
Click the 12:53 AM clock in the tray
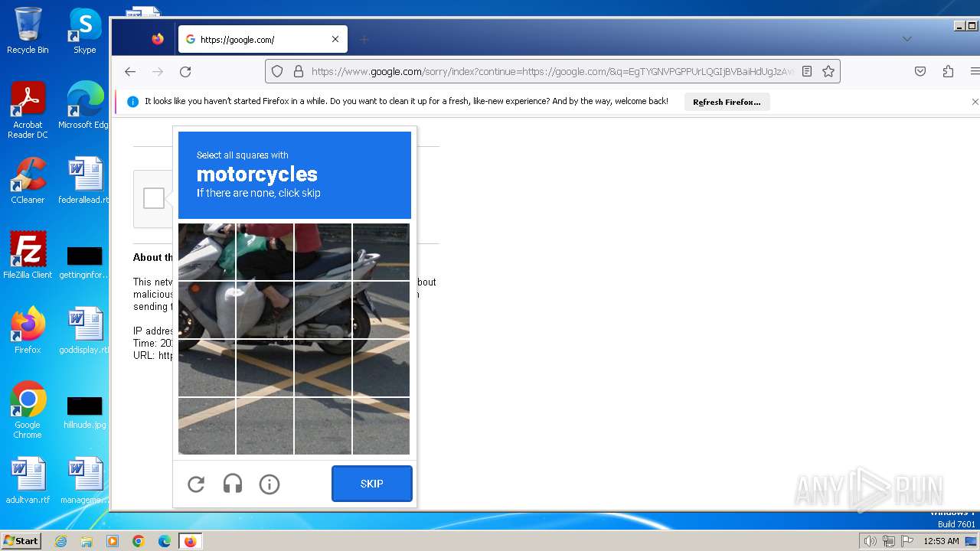(x=941, y=541)
